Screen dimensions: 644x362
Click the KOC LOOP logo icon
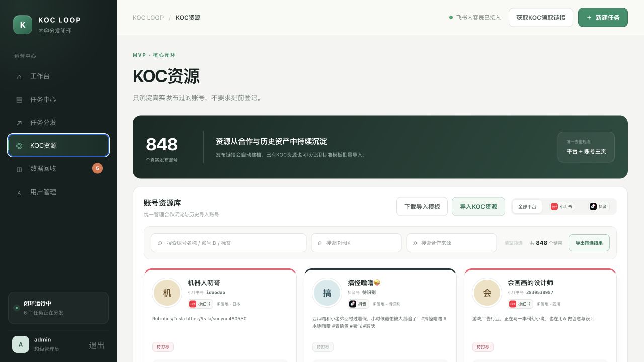click(23, 25)
